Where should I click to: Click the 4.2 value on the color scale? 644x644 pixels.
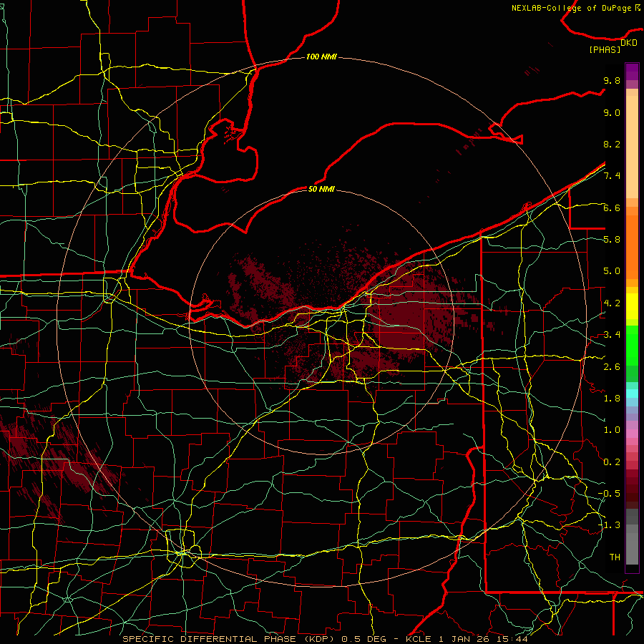[612, 303]
